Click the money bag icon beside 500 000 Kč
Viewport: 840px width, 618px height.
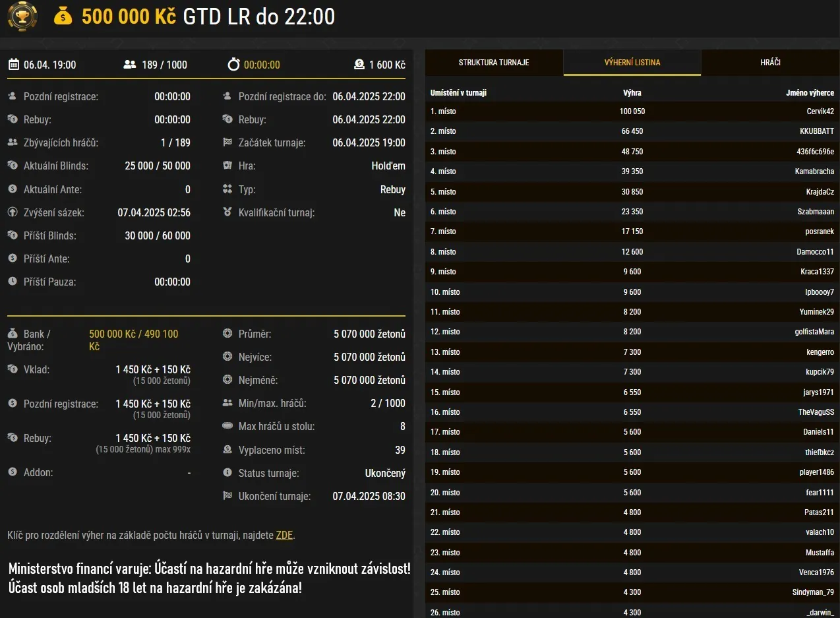pos(63,16)
